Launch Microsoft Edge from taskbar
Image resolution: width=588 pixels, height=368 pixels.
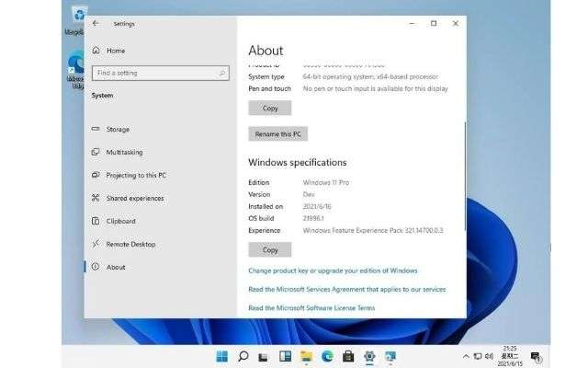click(327, 356)
